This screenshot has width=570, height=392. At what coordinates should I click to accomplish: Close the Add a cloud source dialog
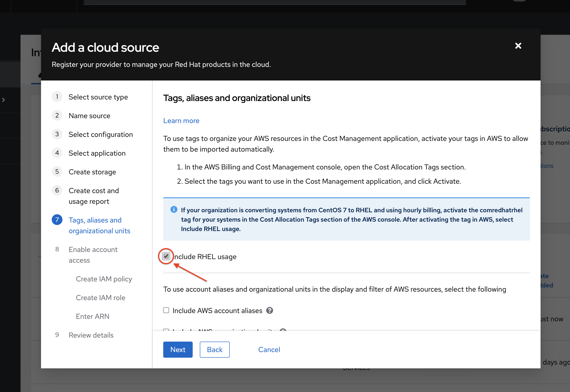pyautogui.click(x=518, y=46)
